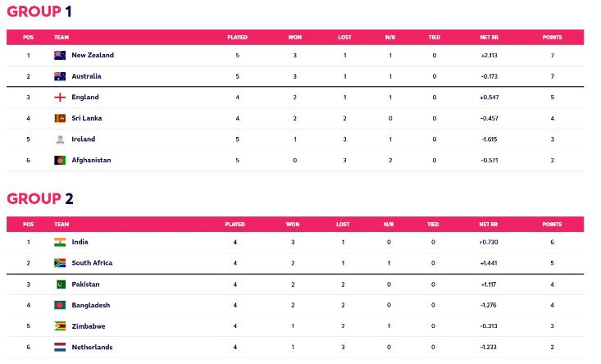Sort Group 2 by Won header
Viewport: 601px width, 364px height.
click(293, 224)
